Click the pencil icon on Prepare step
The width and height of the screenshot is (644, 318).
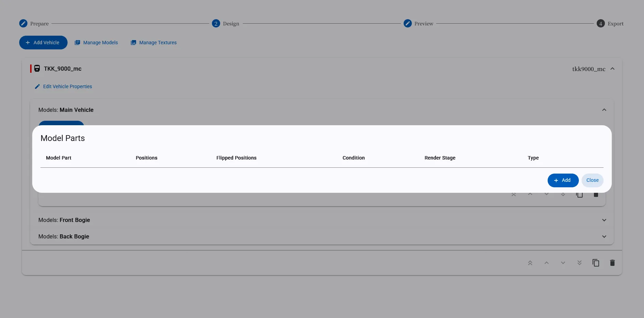click(23, 23)
